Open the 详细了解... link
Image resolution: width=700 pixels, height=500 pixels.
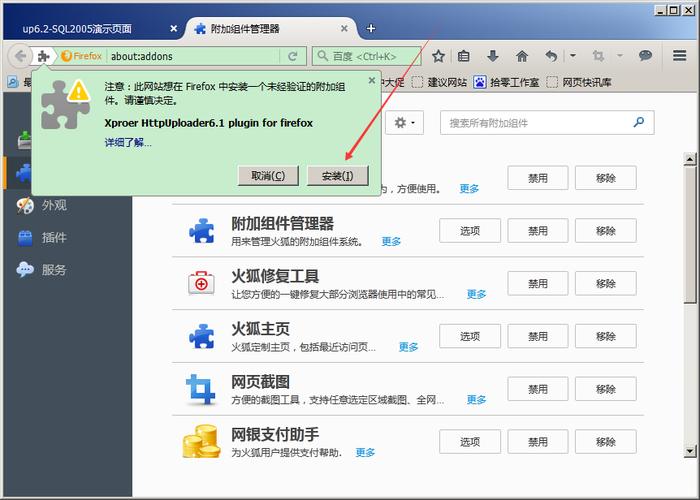(128, 143)
